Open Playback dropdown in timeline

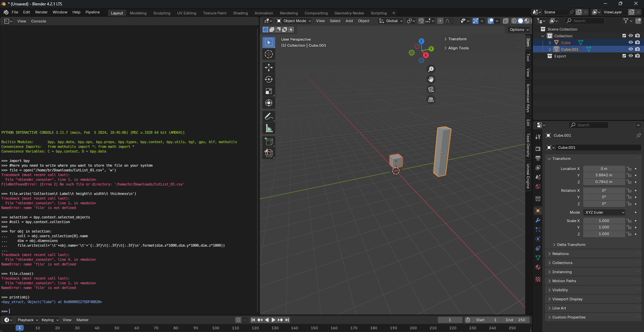coord(28,320)
